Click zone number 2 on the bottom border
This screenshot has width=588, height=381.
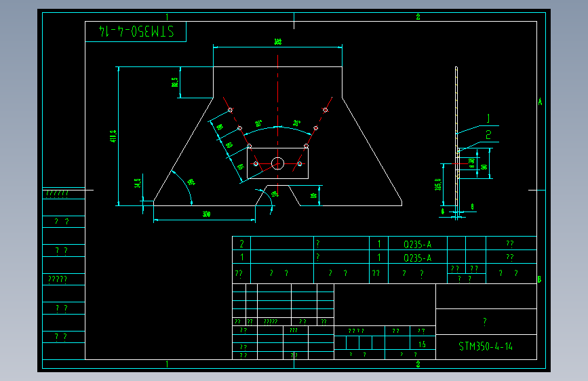pos(418,364)
